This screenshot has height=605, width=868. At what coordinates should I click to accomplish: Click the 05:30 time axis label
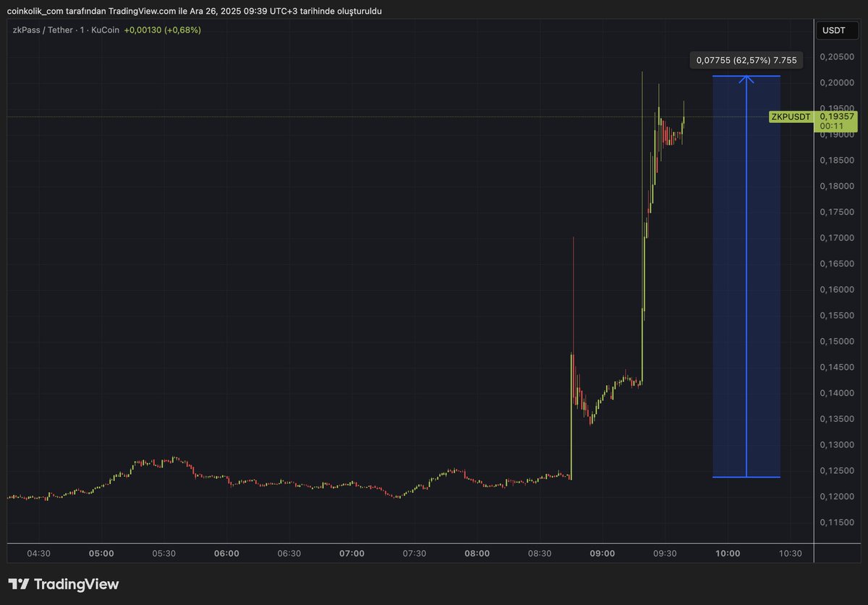point(164,554)
